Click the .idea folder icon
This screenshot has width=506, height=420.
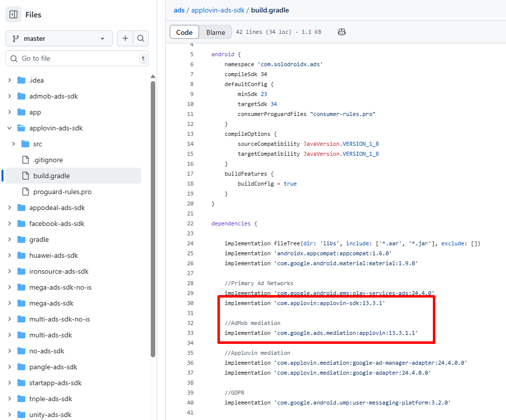click(x=21, y=80)
